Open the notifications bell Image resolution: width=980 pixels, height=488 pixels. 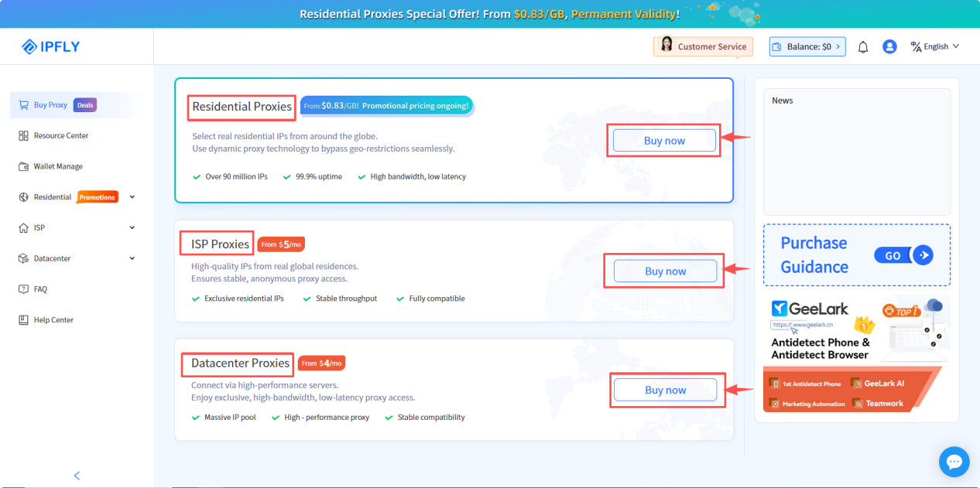tap(863, 47)
